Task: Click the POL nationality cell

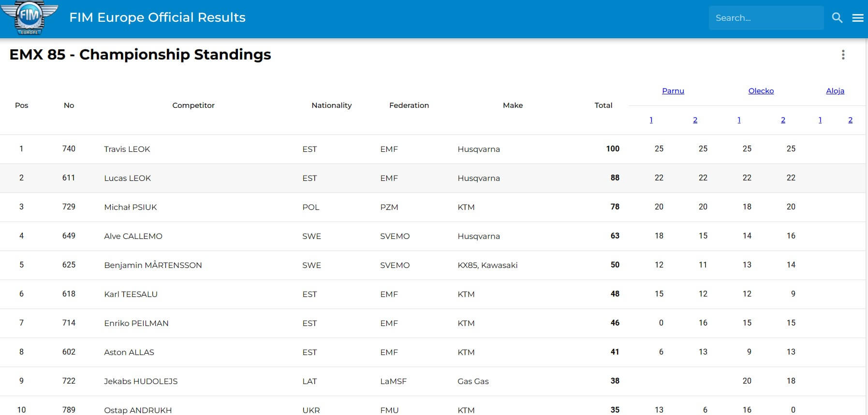Action: pyautogui.click(x=310, y=207)
